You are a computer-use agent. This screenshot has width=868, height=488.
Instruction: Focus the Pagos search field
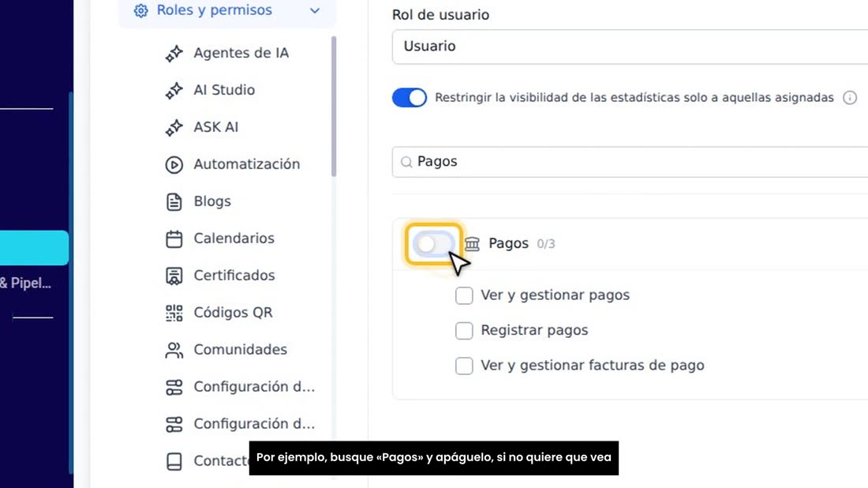630,162
